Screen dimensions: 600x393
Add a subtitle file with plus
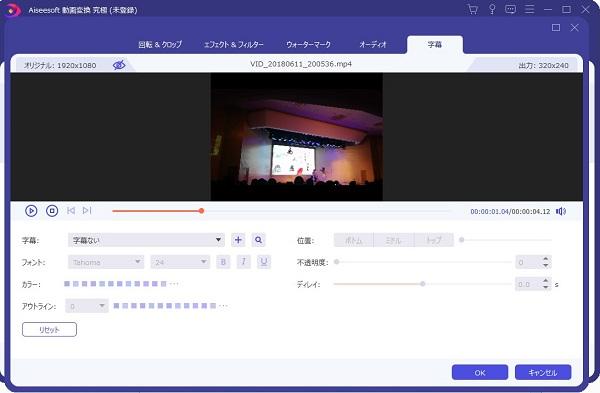pos(238,240)
